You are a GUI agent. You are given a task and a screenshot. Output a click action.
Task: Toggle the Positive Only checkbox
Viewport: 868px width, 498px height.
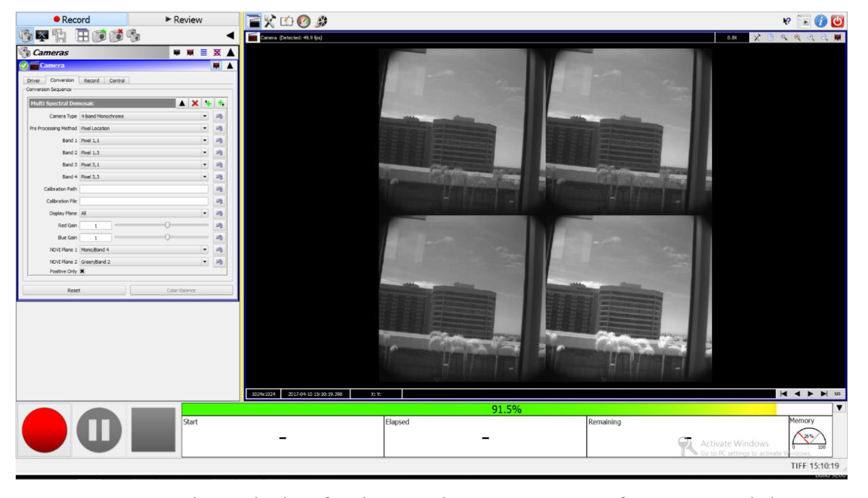pos(82,271)
